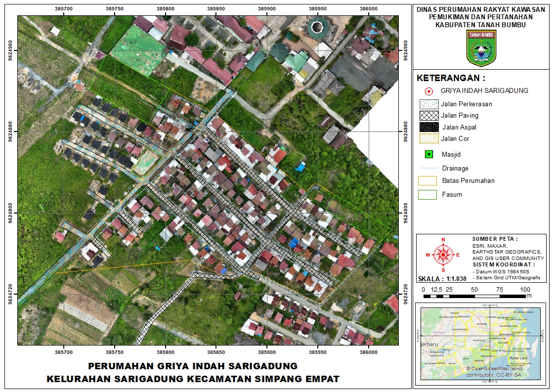Select the red Griya Indah Sarigadung point symbol
The width and height of the screenshot is (555, 392).
coord(429,91)
